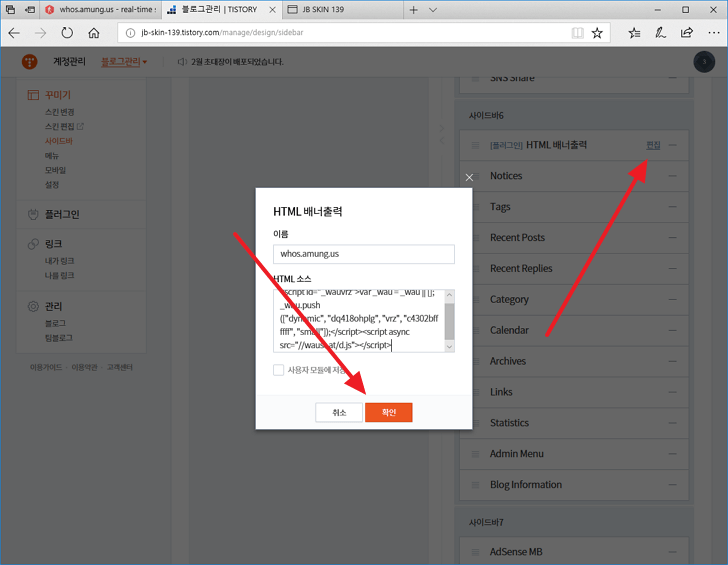Screen dimensions: 728x565
Task: Open the browser settings and more menu
Action: [714, 32]
